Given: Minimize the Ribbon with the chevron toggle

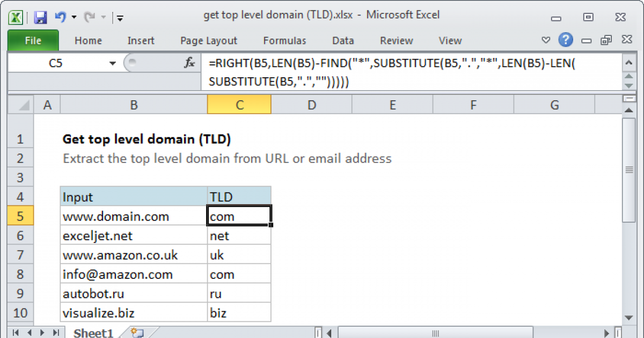Looking at the screenshot, I should pyautogui.click(x=546, y=40).
